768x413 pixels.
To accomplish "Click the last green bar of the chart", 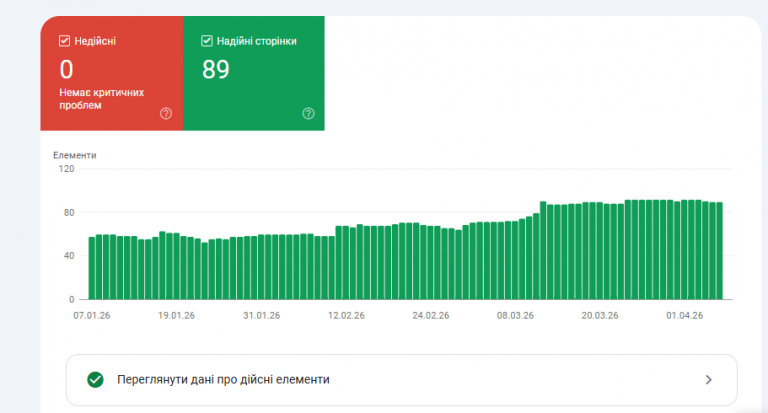I will click(720, 251).
